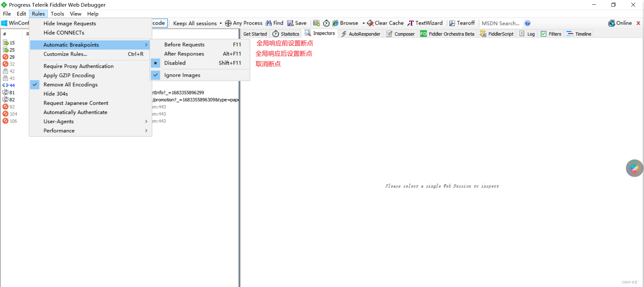Choose Automatically Authenticate
Viewport: 644px width, 287px height.
[91, 112]
